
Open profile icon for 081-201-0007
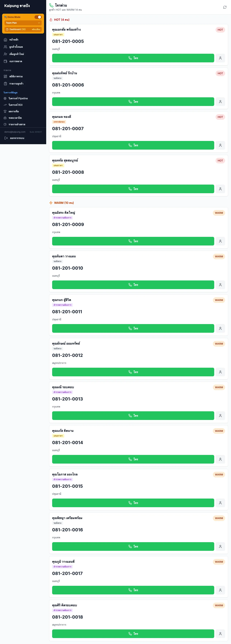coord(220,145)
